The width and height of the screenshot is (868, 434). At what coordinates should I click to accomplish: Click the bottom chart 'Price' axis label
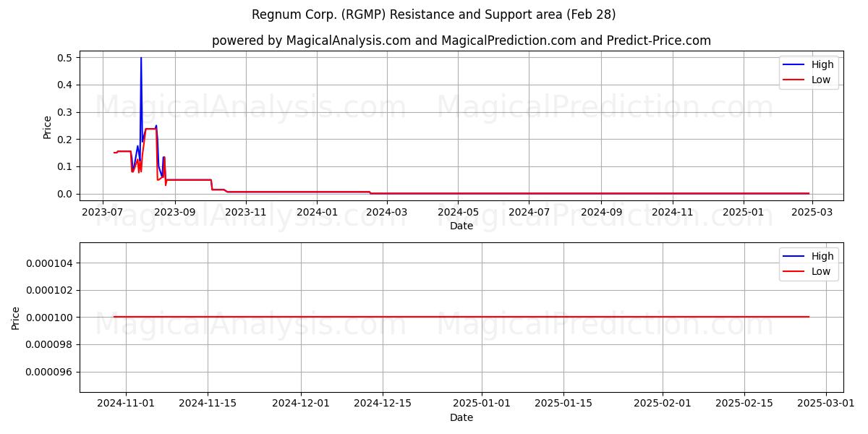[x=16, y=318]
